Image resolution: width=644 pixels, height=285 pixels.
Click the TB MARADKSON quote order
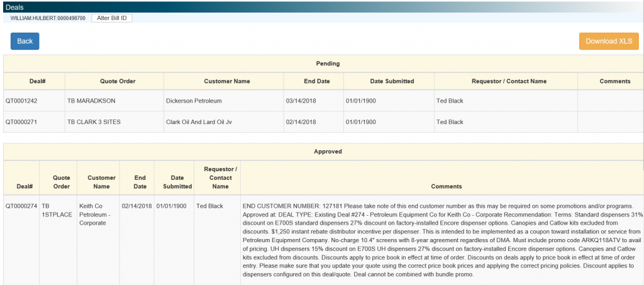coord(91,101)
